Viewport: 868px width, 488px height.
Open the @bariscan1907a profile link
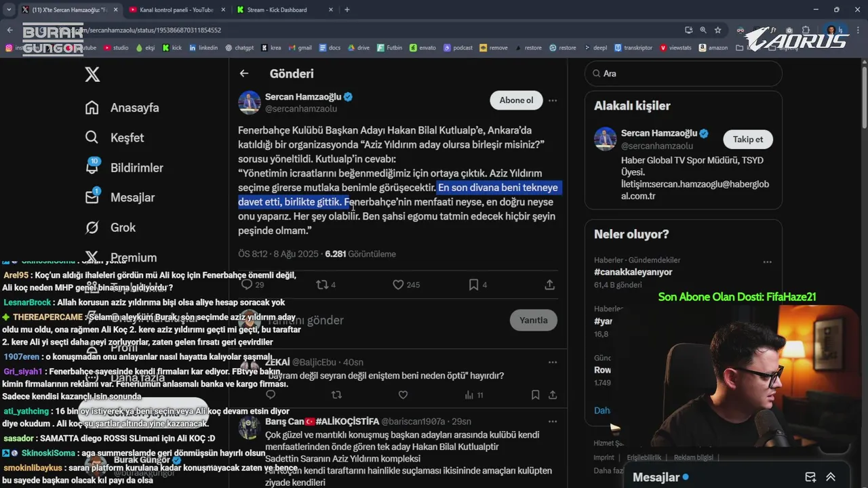(413, 422)
